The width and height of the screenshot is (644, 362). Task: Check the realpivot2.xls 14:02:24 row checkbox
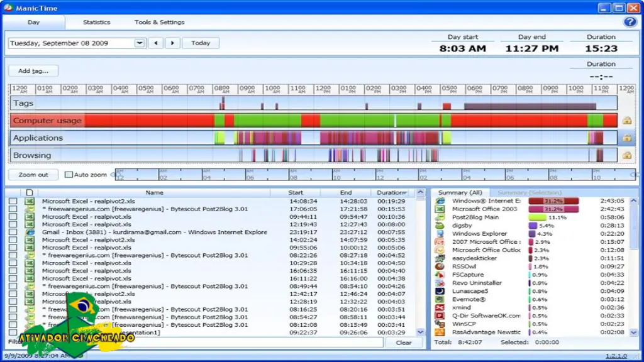[13, 239]
